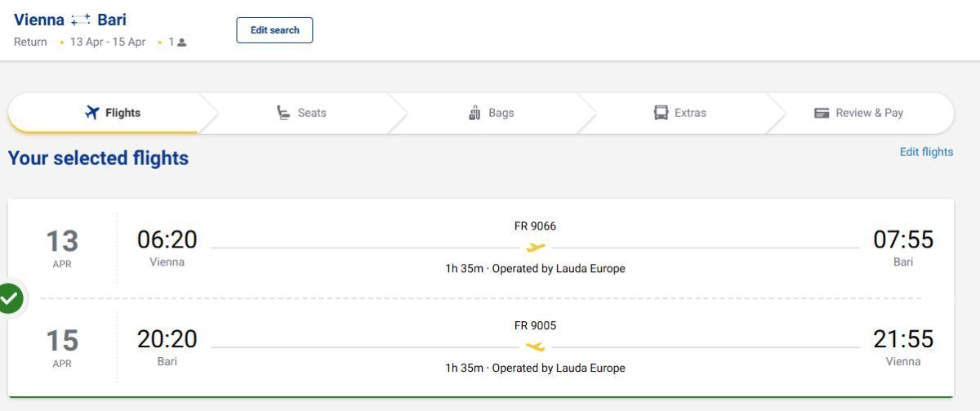Select the 21:55 Vienna arrival time
This screenshot has width=980, height=411.
point(902,339)
